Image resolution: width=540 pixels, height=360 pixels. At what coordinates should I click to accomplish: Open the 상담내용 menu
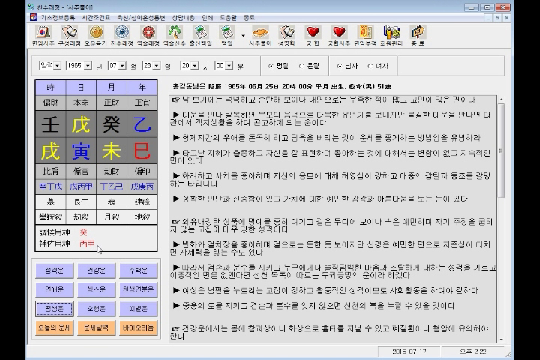183,17
